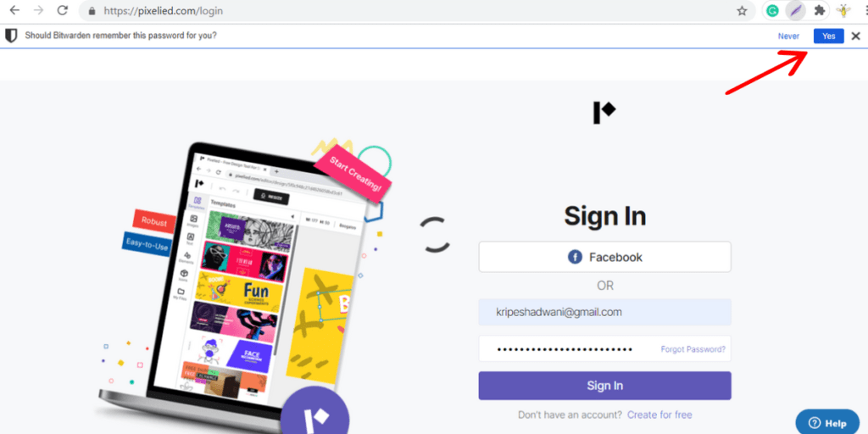Reload the page with the refresh icon
This screenshot has width=868, height=434.
tap(63, 10)
